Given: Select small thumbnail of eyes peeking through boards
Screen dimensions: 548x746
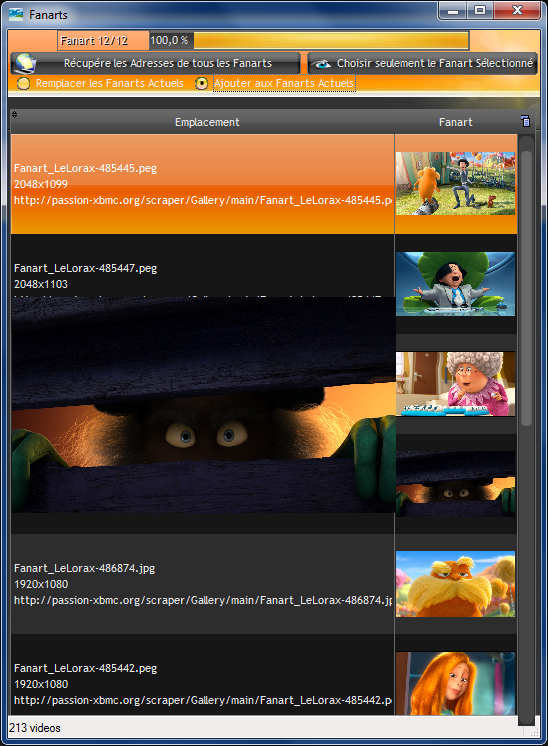Looking at the screenshot, I should pos(455,484).
